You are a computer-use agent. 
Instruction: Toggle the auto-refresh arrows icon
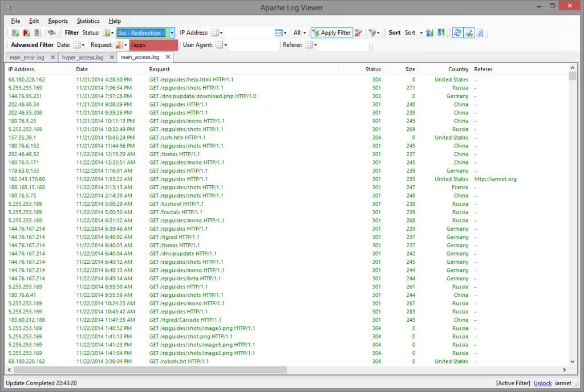click(x=457, y=32)
